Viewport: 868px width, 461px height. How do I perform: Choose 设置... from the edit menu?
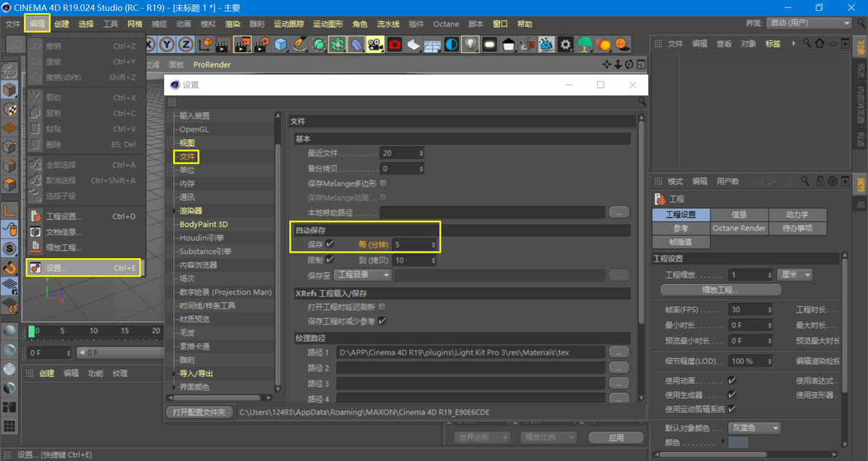coord(83,268)
